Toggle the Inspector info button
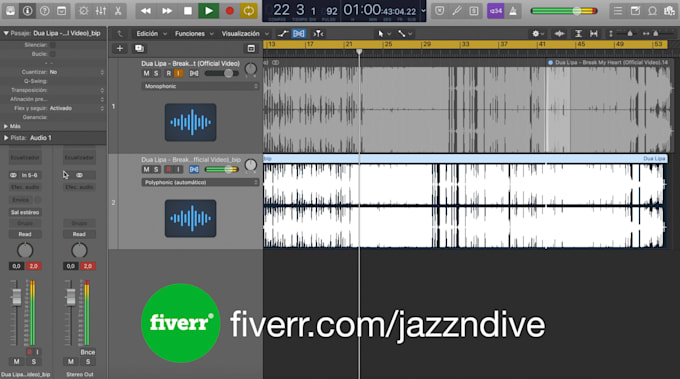680x379 pixels. pyautogui.click(x=27, y=11)
